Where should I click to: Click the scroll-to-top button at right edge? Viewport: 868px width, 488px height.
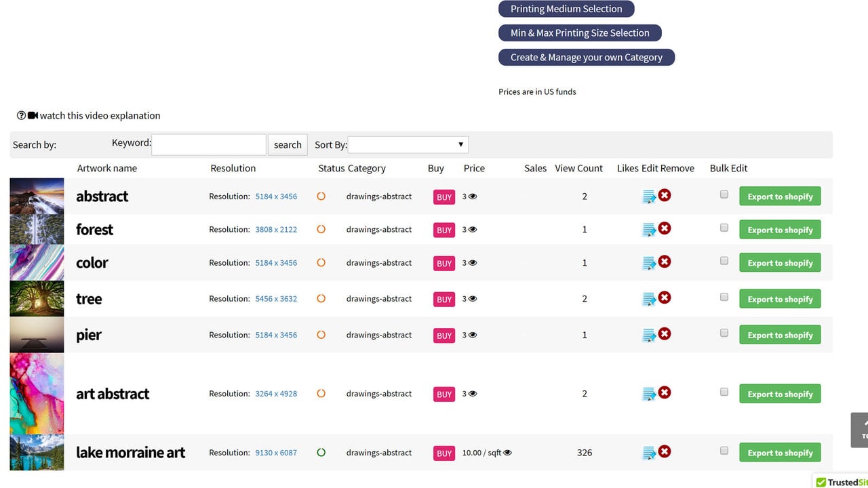coord(859,430)
